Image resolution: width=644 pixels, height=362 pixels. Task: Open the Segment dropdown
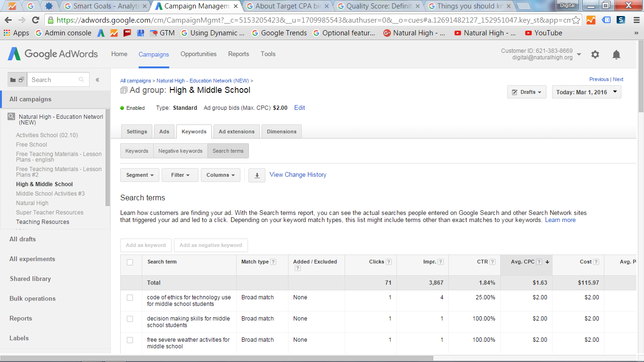[x=140, y=175]
